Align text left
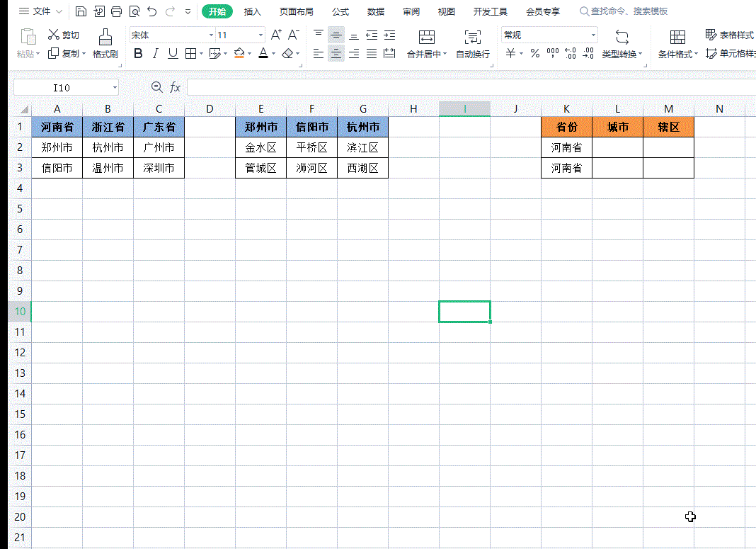756x549 pixels. point(319,54)
